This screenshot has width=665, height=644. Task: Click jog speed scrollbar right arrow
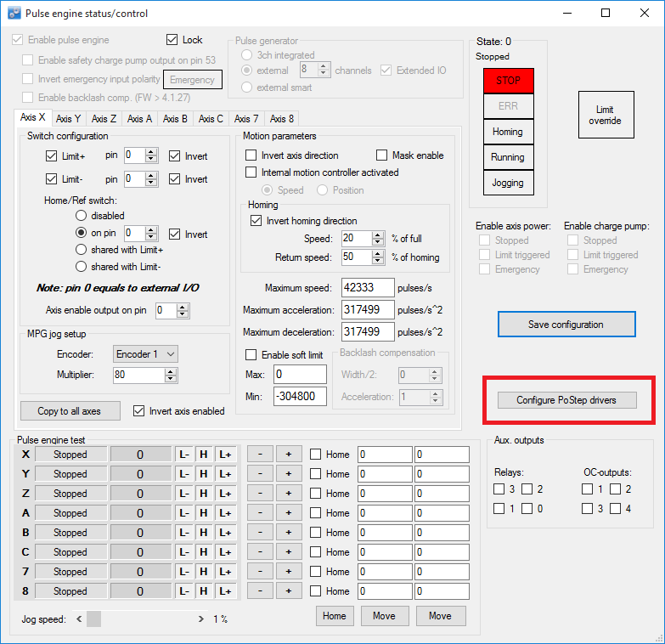tap(201, 619)
